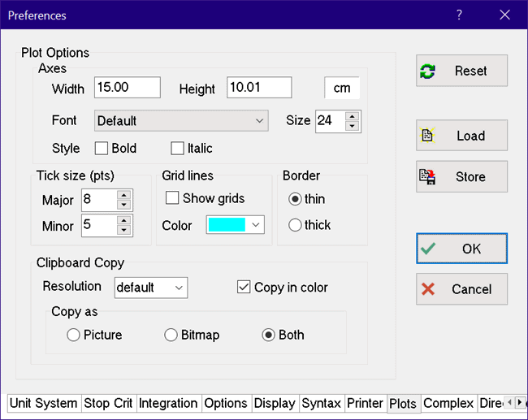This screenshot has height=420, width=528.
Task: Click the help question mark in title bar
Action: click(x=459, y=15)
